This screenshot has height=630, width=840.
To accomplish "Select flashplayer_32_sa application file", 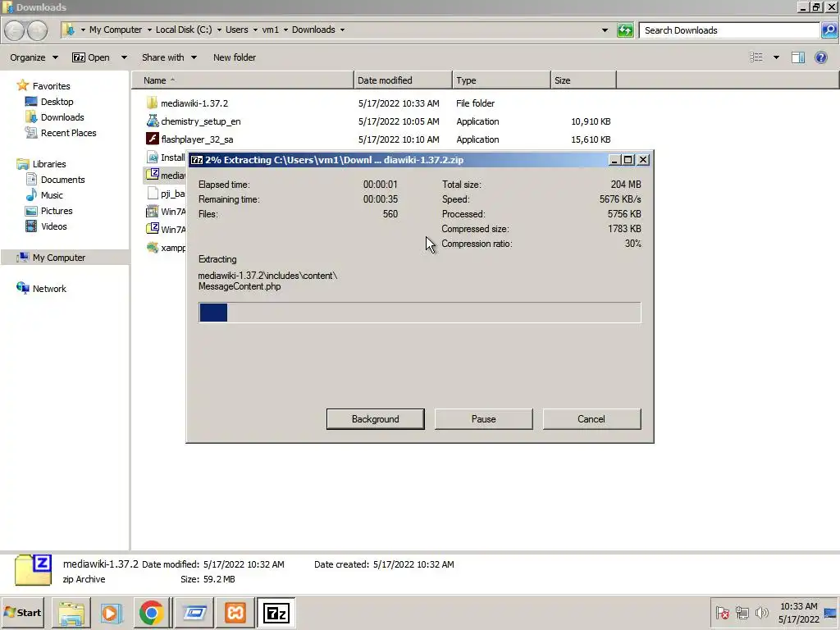I will click(x=197, y=139).
